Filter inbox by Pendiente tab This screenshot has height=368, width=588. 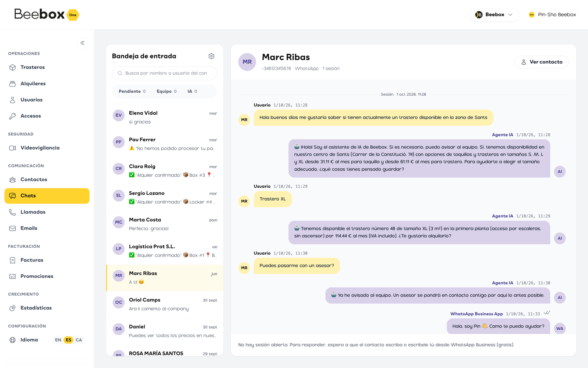(132, 91)
